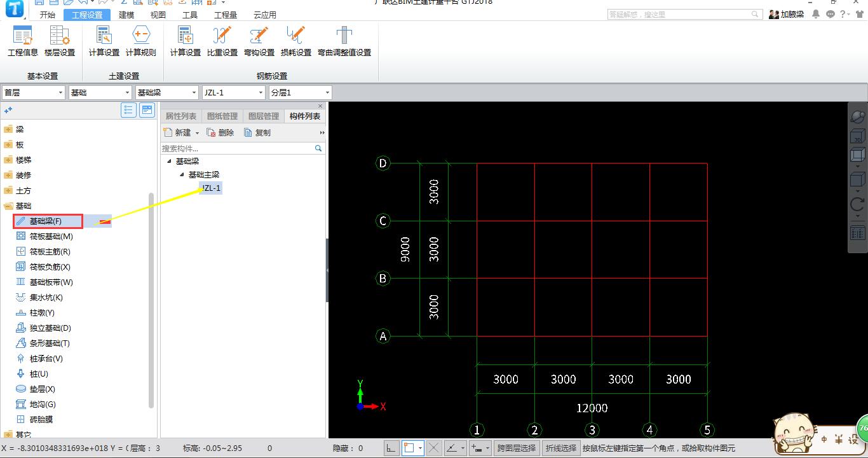Select 柱墩(Y) component type
Screen dimensions: 868x458
[36, 312]
